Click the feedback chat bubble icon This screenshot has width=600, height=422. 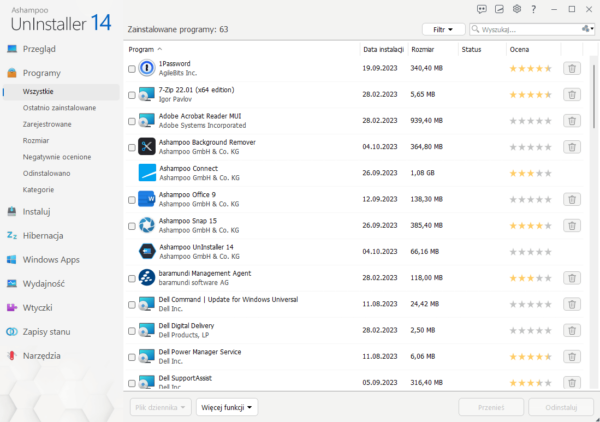(482, 9)
